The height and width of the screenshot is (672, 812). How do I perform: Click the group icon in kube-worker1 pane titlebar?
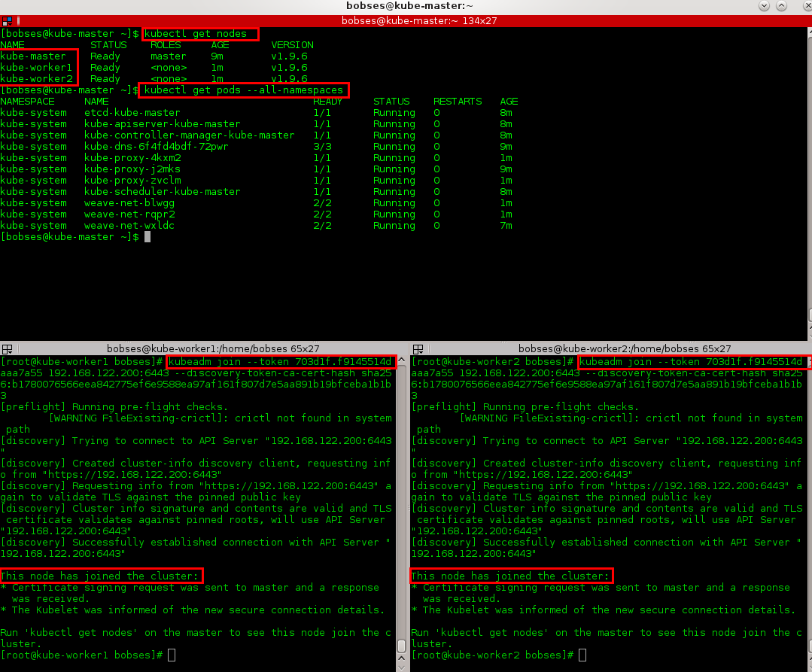point(6,349)
